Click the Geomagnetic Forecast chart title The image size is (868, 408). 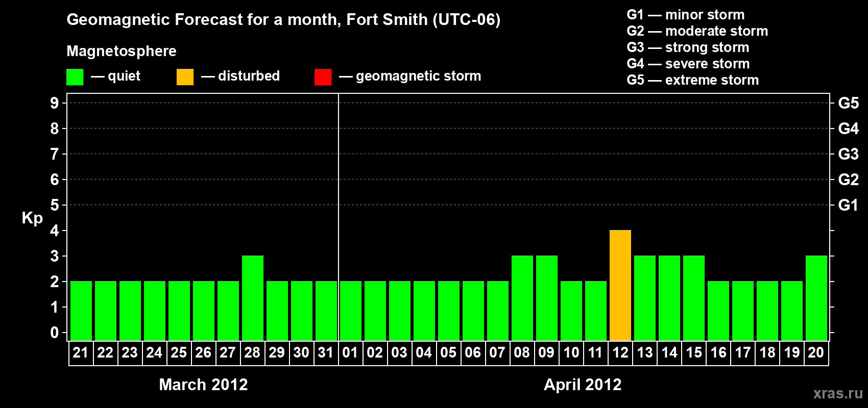point(283,20)
